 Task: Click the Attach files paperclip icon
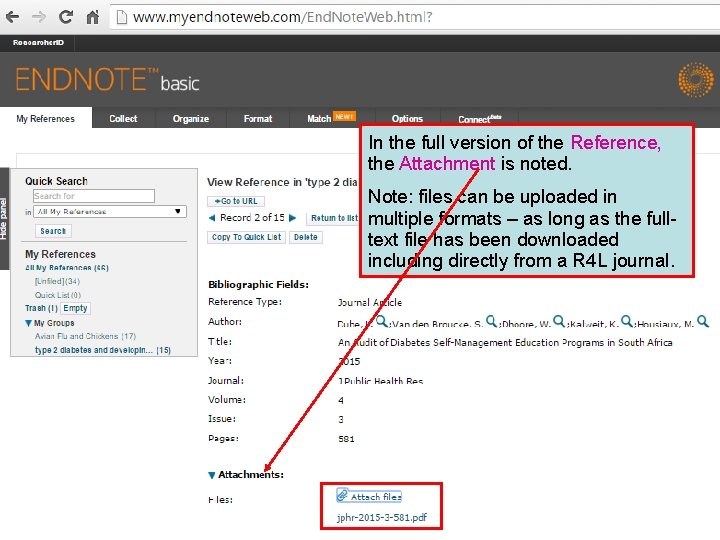(343, 495)
